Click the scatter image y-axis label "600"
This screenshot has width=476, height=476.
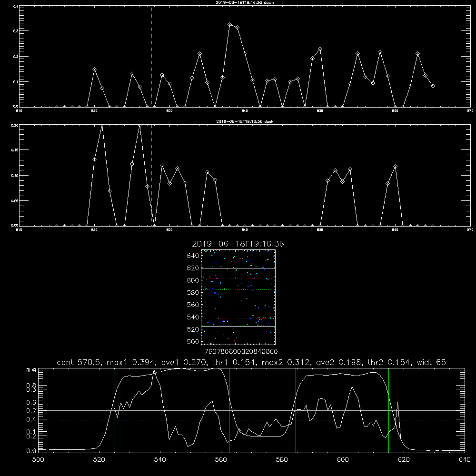[x=193, y=280]
